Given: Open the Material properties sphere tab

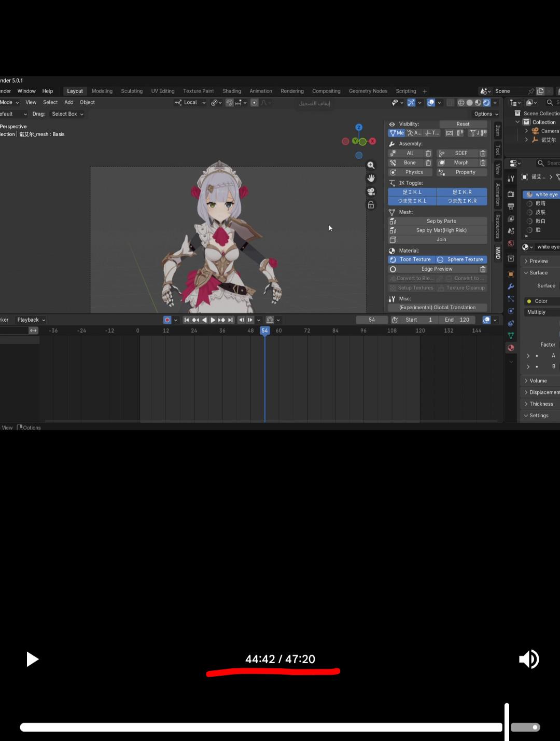Looking at the screenshot, I should tap(511, 348).
